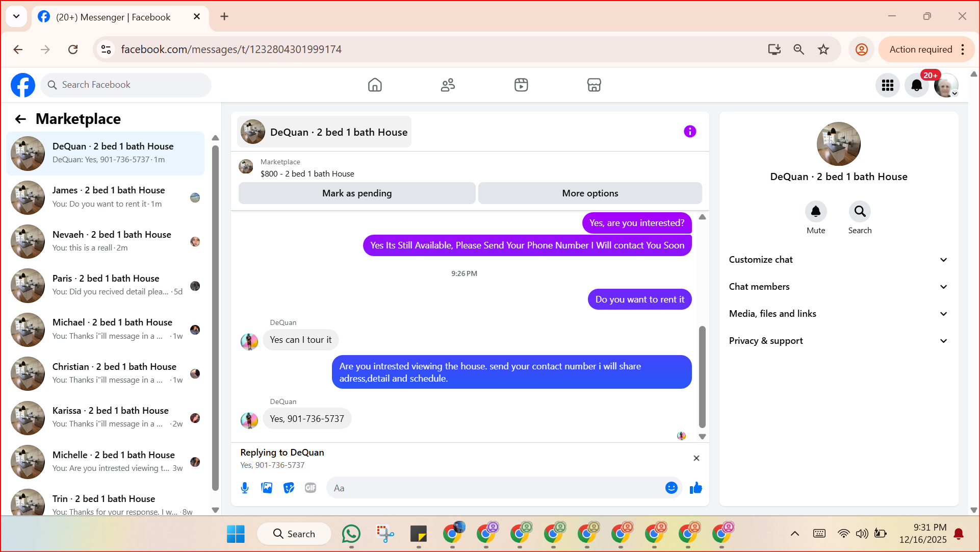Expand Media, files and links section
The height and width of the screenshot is (552, 980).
click(839, 314)
